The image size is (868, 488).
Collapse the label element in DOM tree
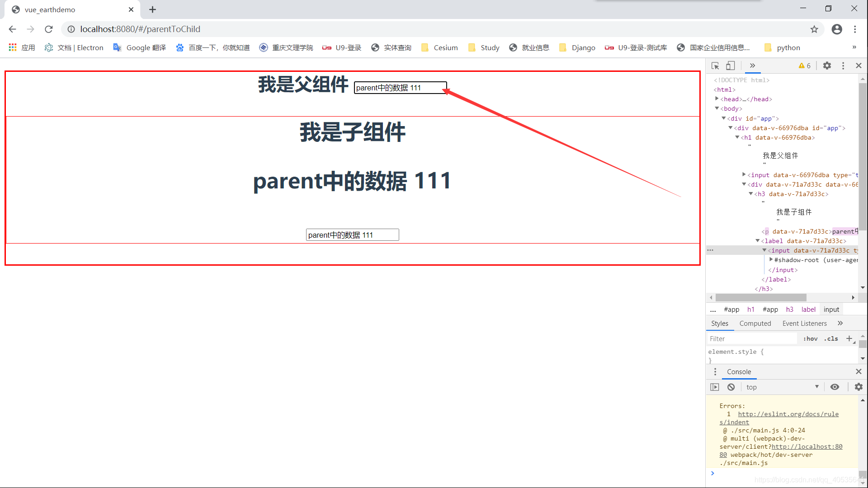[758, 241]
